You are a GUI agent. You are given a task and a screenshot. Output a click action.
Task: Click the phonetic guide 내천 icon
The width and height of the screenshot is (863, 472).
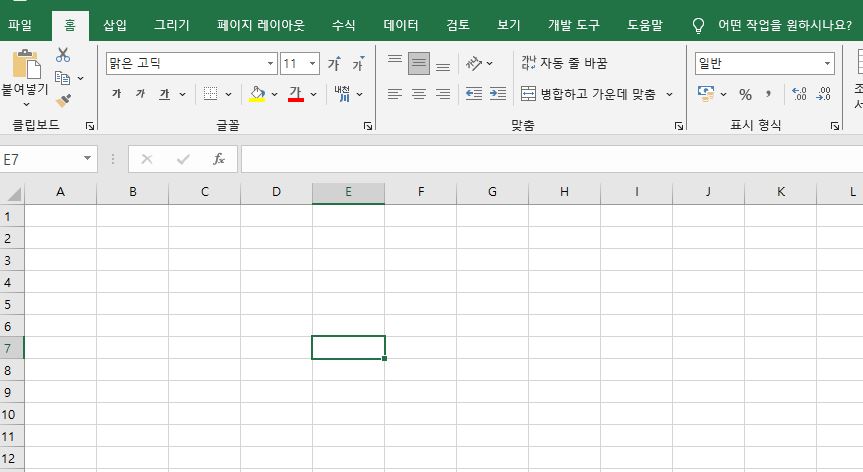pyautogui.click(x=342, y=94)
